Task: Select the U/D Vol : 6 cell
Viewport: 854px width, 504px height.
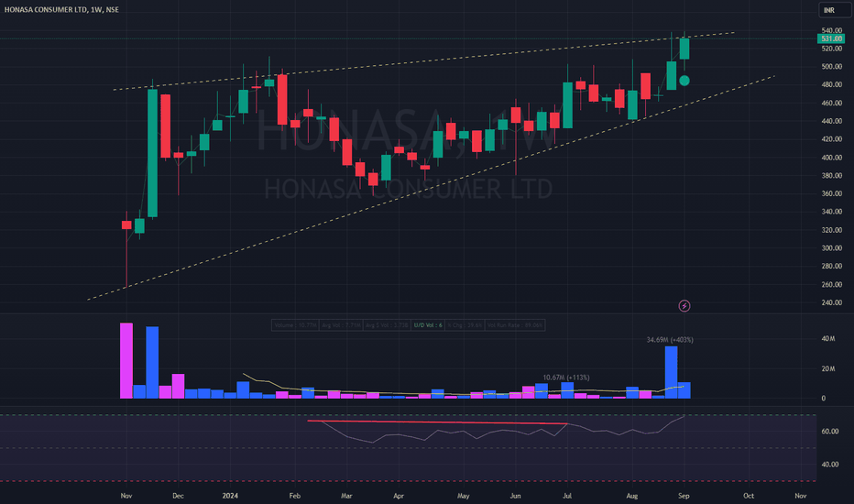Action: pos(428,325)
